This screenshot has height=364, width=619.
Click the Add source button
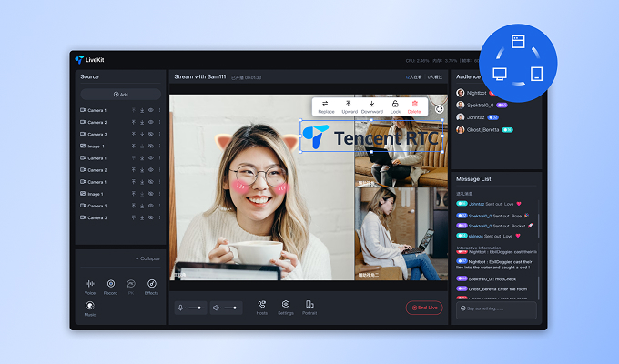(121, 95)
